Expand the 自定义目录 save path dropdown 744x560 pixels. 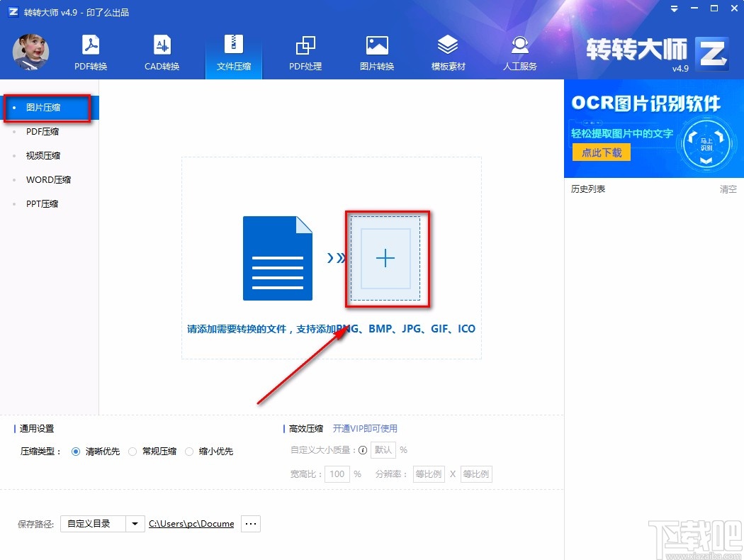point(135,523)
